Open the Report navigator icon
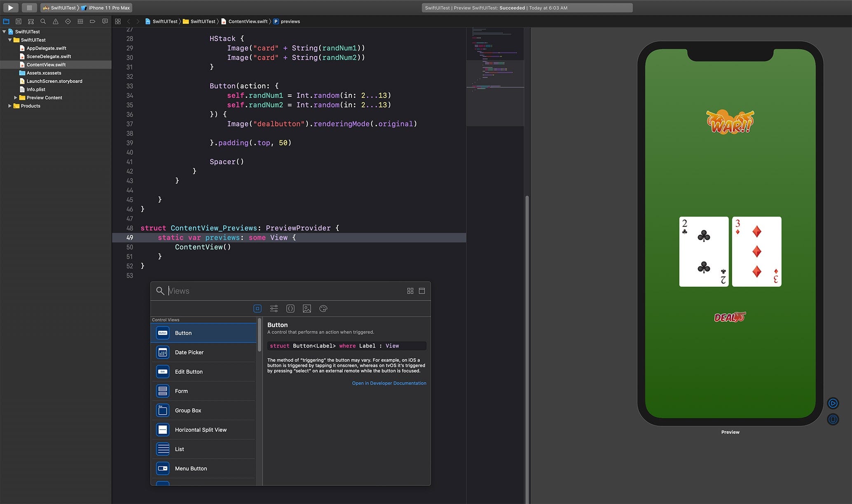The height and width of the screenshot is (504, 852). pyautogui.click(x=105, y=21)
